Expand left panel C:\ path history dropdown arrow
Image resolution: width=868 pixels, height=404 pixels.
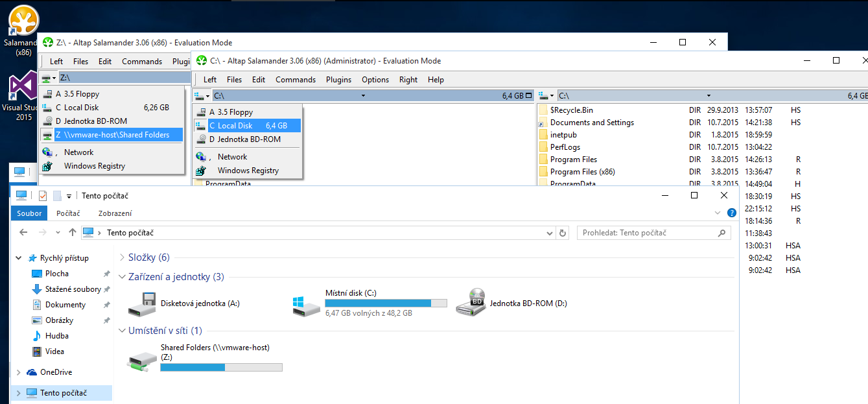coord(363,96)
